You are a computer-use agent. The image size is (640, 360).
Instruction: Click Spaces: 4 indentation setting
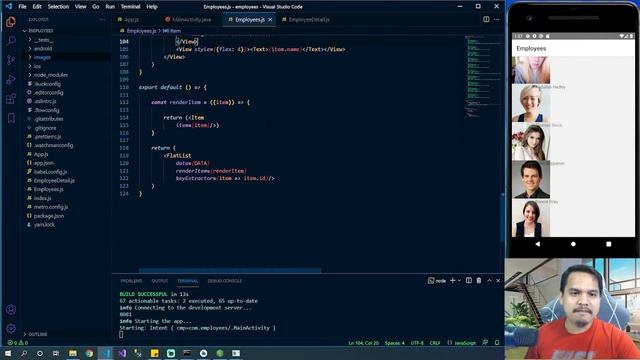[x=394, y=343]
